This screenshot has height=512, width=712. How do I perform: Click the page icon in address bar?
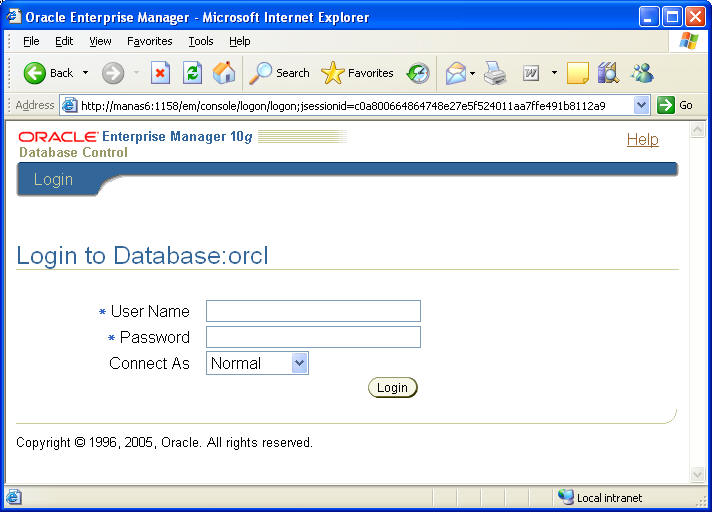[x=69, y=105]
